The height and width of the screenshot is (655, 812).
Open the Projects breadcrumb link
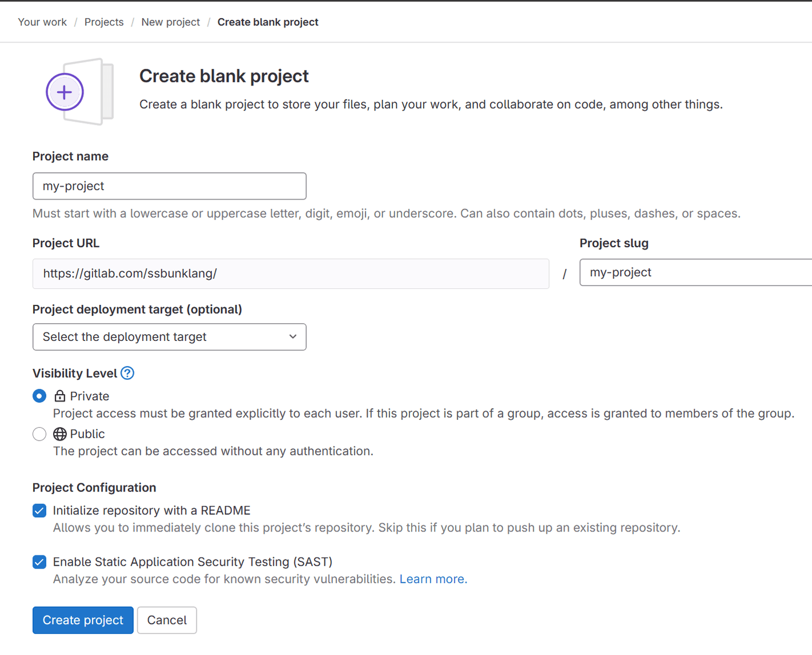click(x=104, y=22)
